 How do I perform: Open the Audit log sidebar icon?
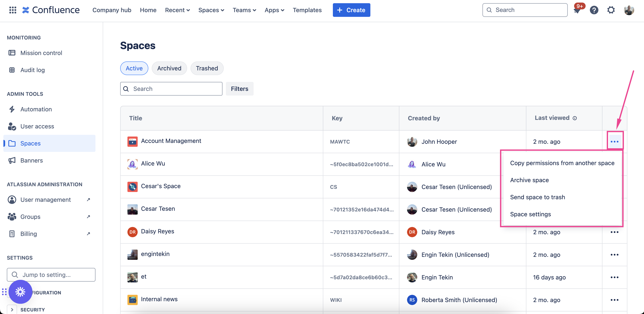[12, 70]
